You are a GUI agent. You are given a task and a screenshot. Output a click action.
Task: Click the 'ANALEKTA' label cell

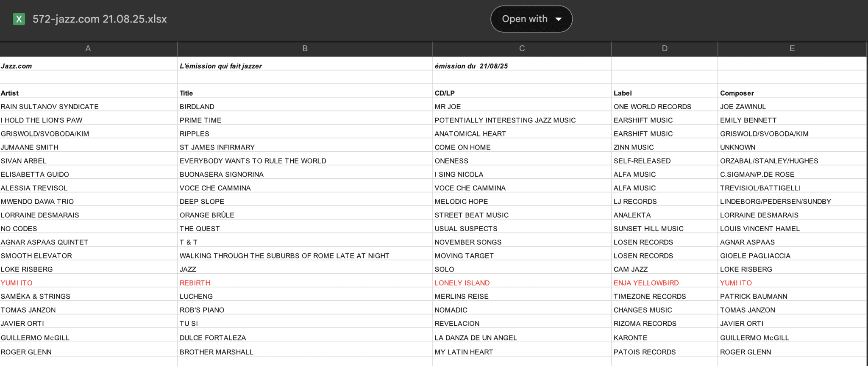point(665,213)
